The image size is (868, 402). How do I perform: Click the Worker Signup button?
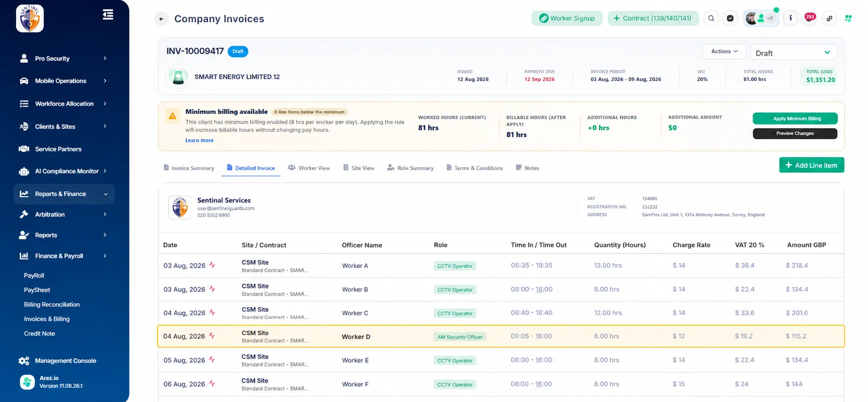point(567,18)
